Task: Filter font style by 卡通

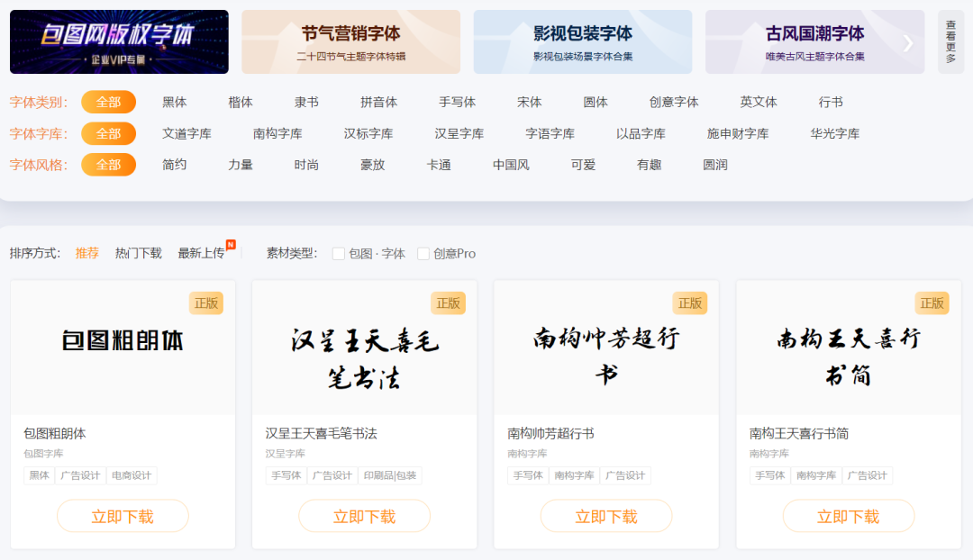Action: [x=439, y=165]
